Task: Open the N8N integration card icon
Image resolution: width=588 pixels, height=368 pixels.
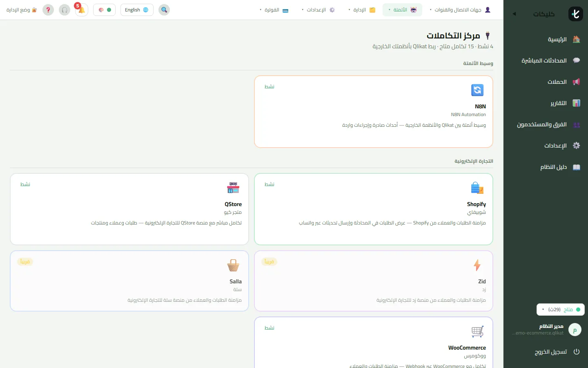Action: (x=477, y=90)
